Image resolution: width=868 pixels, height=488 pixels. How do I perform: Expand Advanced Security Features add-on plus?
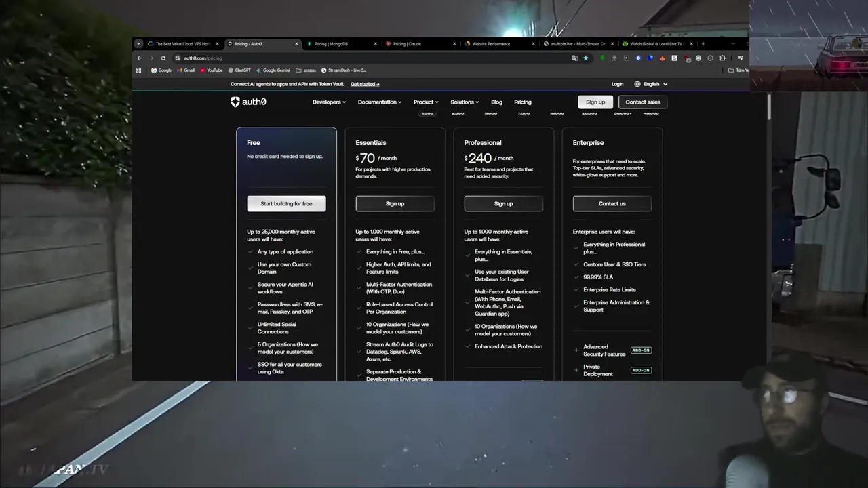click(576, 350)
